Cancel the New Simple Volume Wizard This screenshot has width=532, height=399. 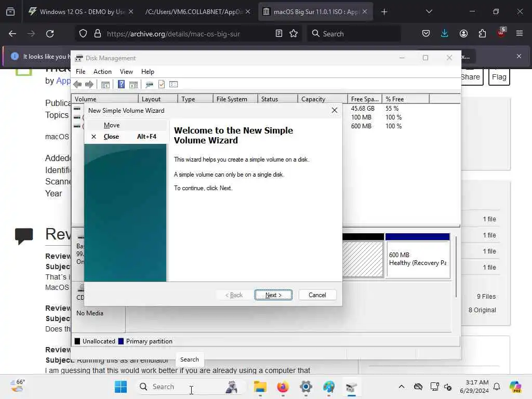(317, 295)
